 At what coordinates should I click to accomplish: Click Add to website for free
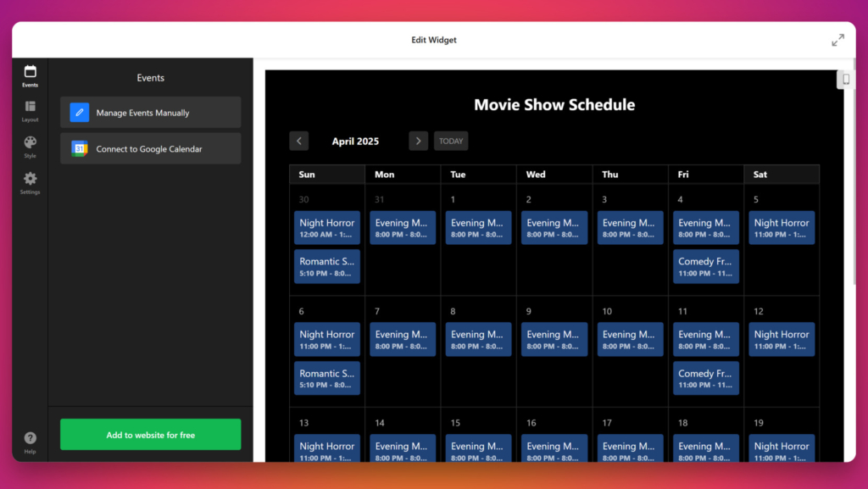coord(150,433)
